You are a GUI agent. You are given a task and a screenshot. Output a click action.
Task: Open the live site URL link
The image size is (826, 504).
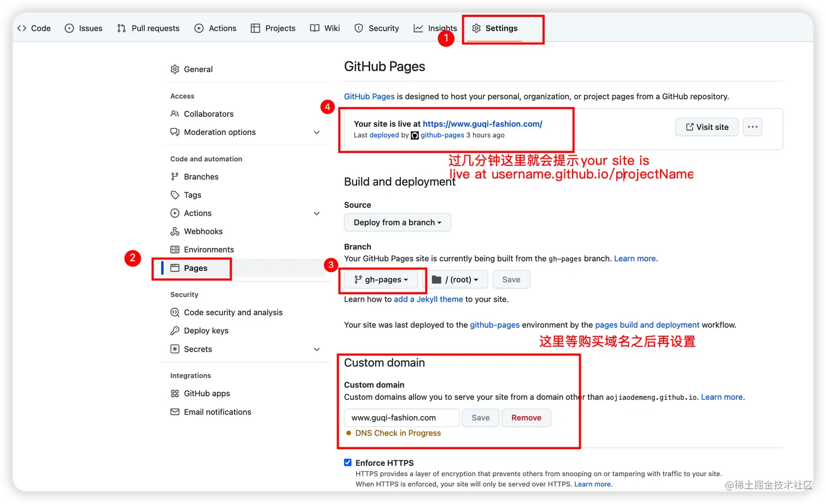482,124
